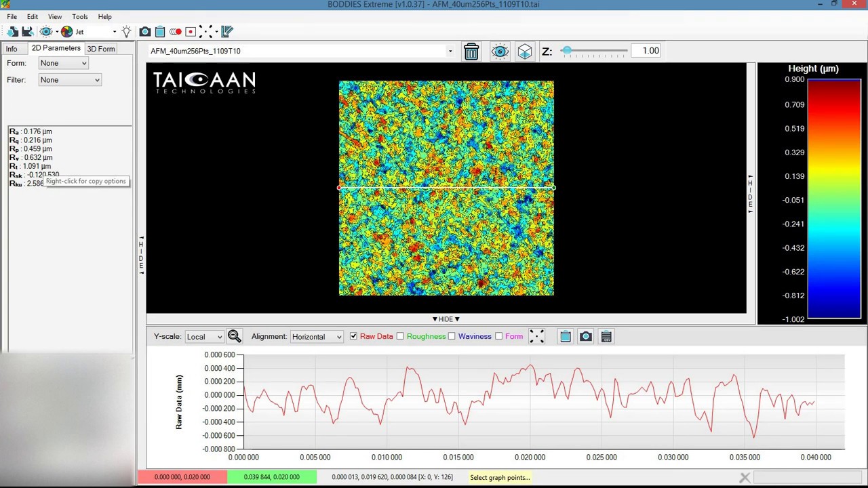868x488 pixels.
Task: Click the magnifier zoom icon beside Y-scale
Action: (234, 336)
